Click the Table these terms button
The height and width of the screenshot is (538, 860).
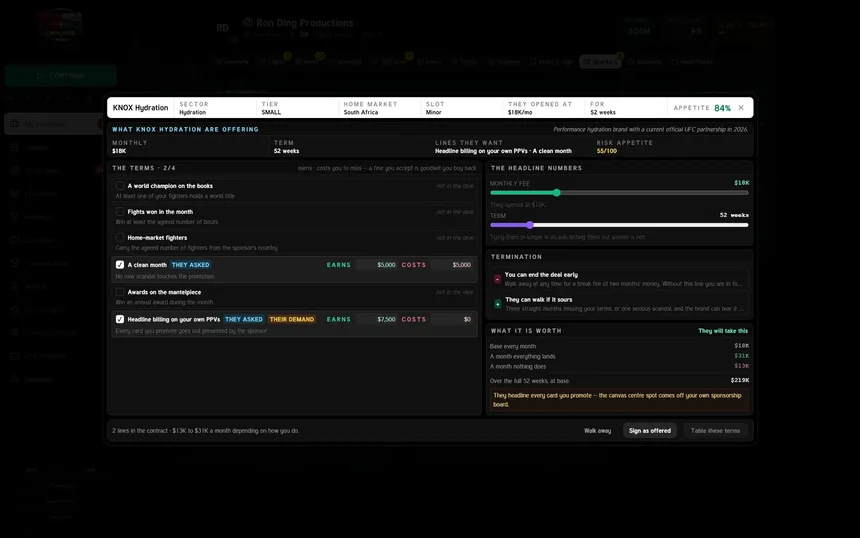715,431
